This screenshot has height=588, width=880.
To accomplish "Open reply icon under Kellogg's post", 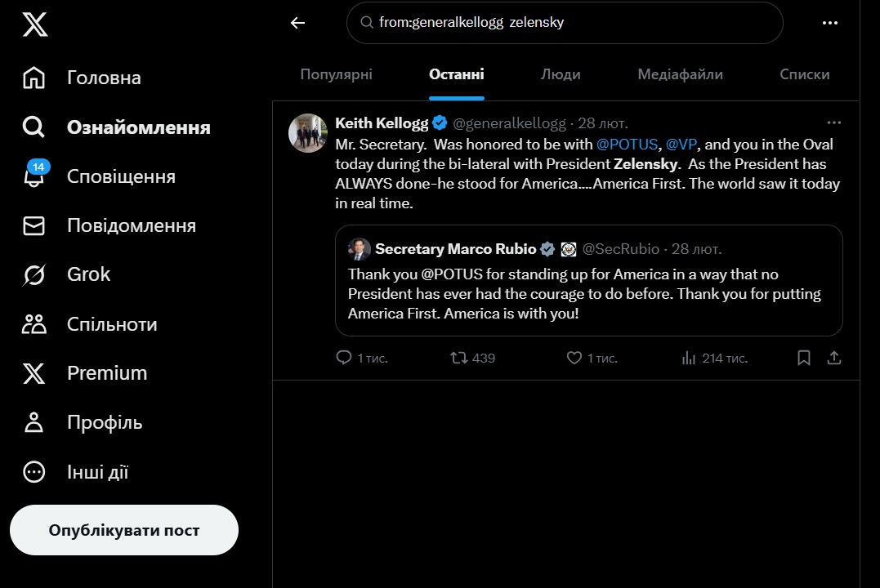I will 343,358.
